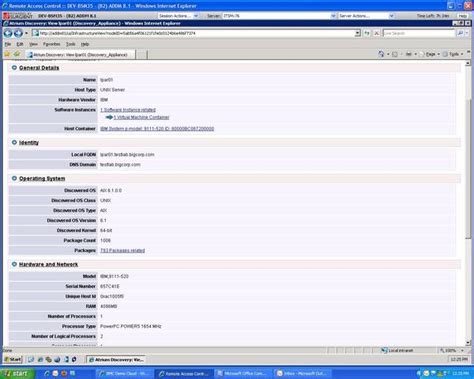Collapse the Operating System section icon
474x379 pixels.
pos(14,178)
